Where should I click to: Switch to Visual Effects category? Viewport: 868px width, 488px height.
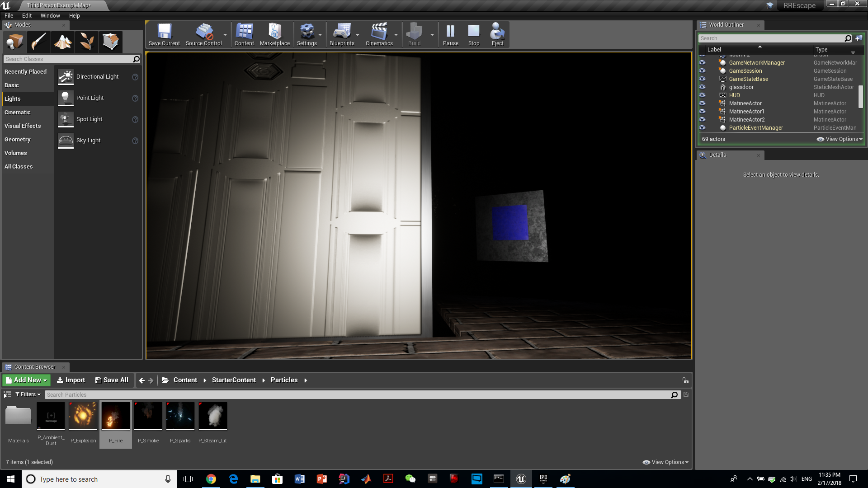point(23,126)
